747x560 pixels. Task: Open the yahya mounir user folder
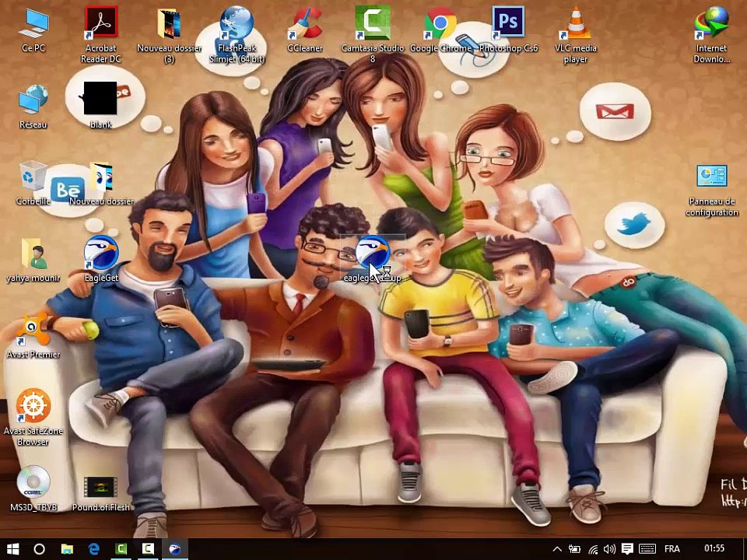point(33,260)
